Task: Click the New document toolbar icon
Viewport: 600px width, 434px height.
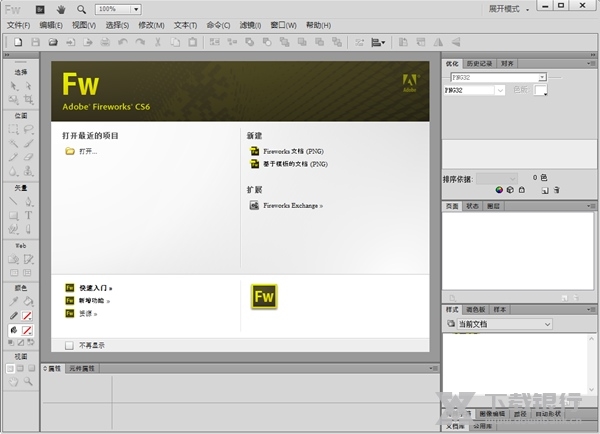Action: (18, 42)
